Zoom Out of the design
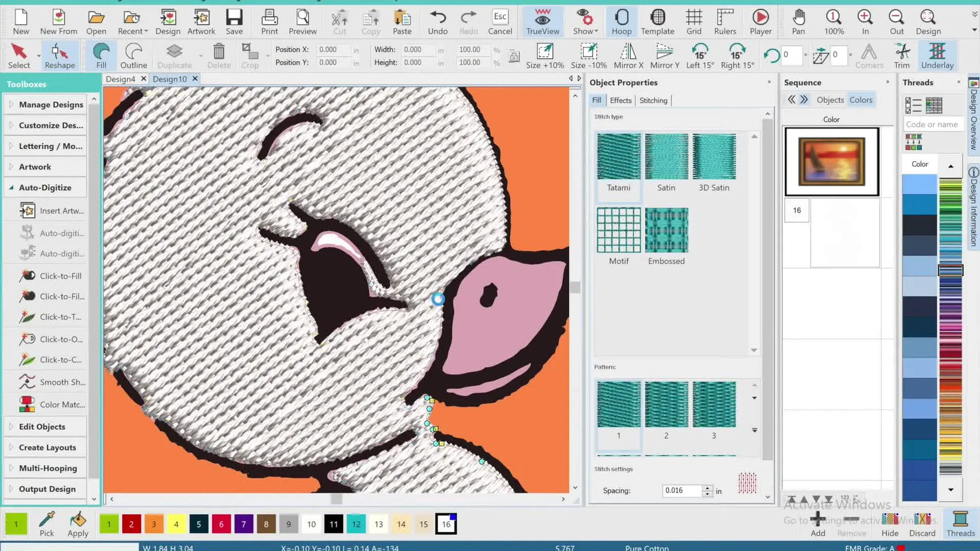This screenshot has height=551, width=980. pyautogui.click(x=896, y=22)
